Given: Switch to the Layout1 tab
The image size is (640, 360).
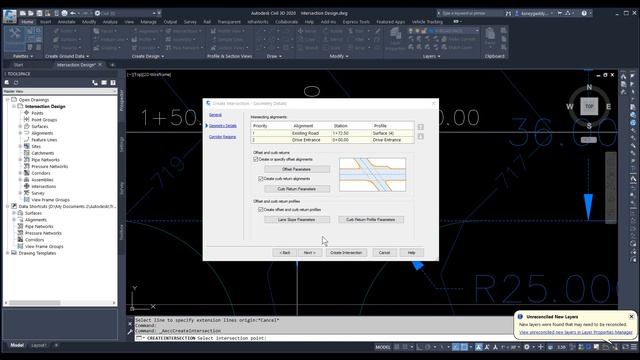Looking at the screenshot, I should 39,345.
